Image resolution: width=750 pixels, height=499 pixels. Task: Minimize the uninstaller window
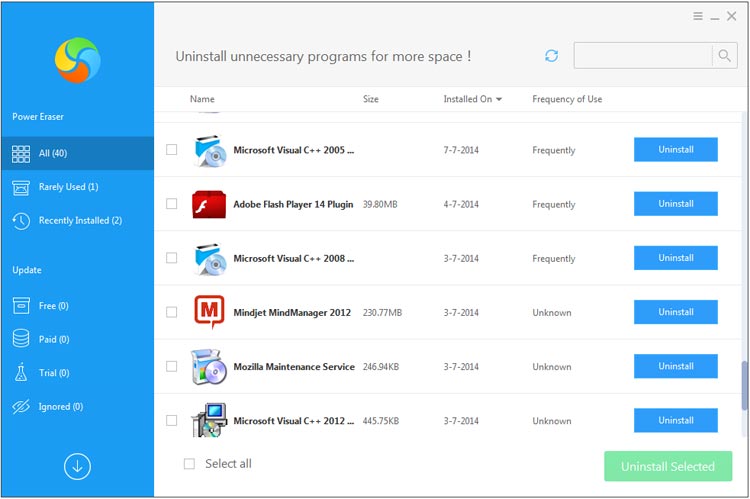pos(715,18)
